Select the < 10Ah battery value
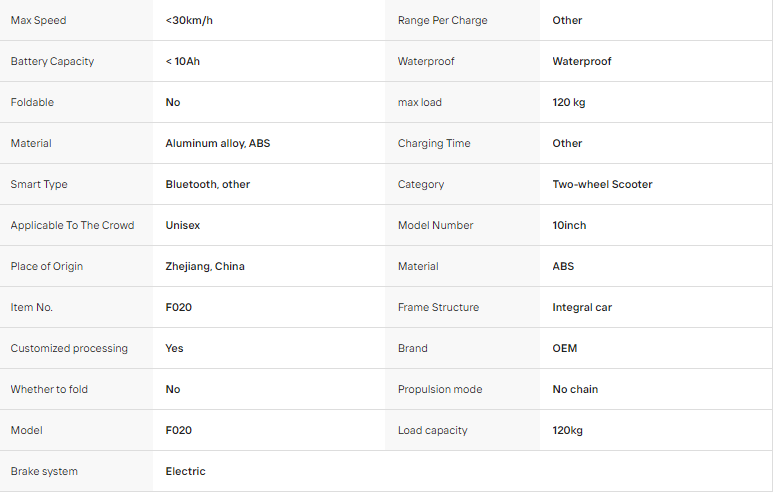 click(x=183, y=61)
